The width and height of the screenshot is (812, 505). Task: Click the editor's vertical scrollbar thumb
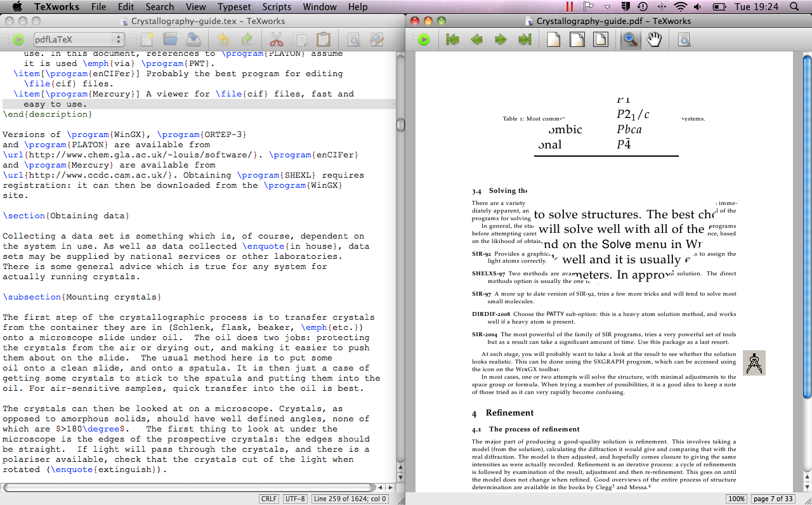pyautogui.click(x=400, y=125)
